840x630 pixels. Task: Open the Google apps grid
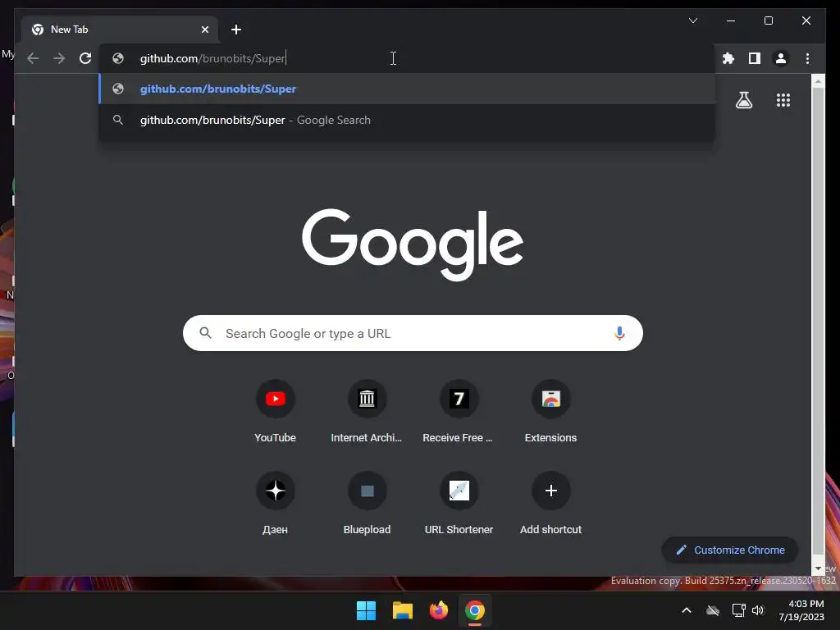[x=783, y=100]
